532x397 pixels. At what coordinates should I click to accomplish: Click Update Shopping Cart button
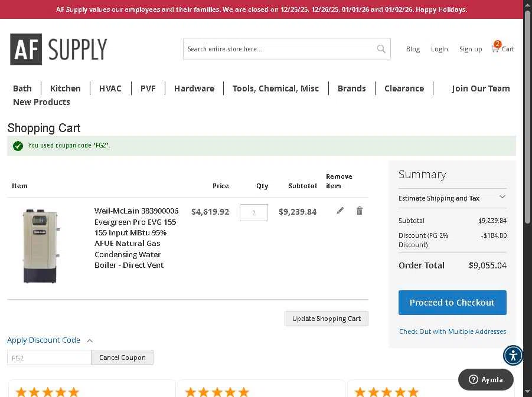coord(327,319)
